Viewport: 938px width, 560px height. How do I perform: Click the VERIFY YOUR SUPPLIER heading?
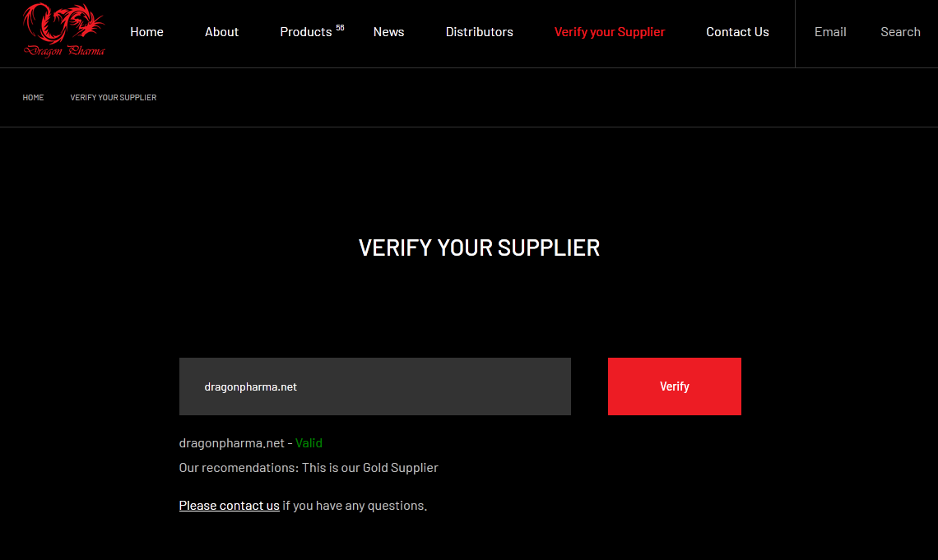click(x=479, y=248)
